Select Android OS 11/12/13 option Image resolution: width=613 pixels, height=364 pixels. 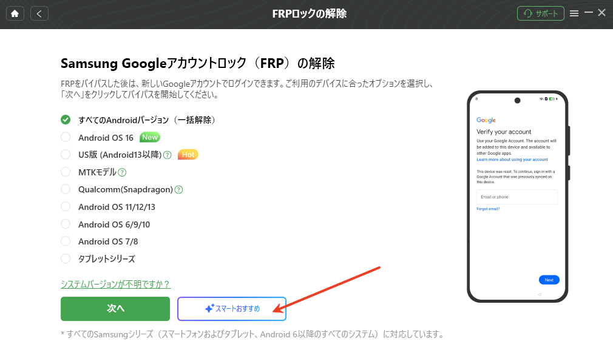[66, 207]
